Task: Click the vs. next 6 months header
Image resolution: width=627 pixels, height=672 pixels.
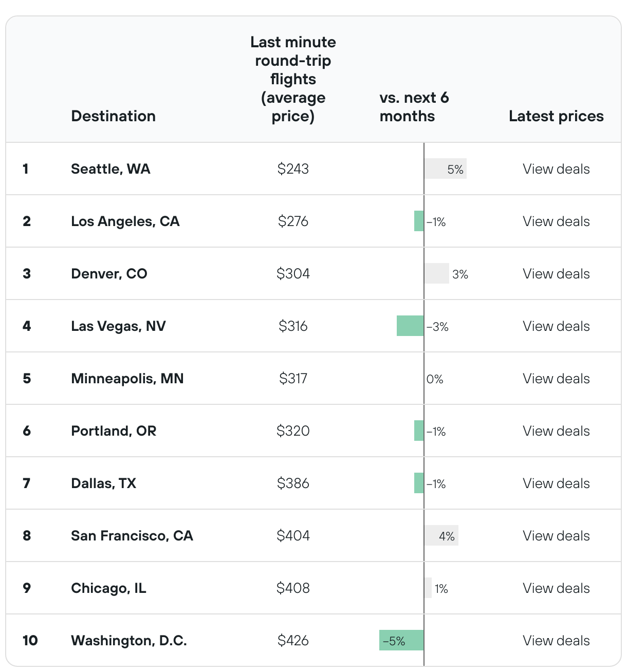Action: pyautogui.click(x=414, y=107)
